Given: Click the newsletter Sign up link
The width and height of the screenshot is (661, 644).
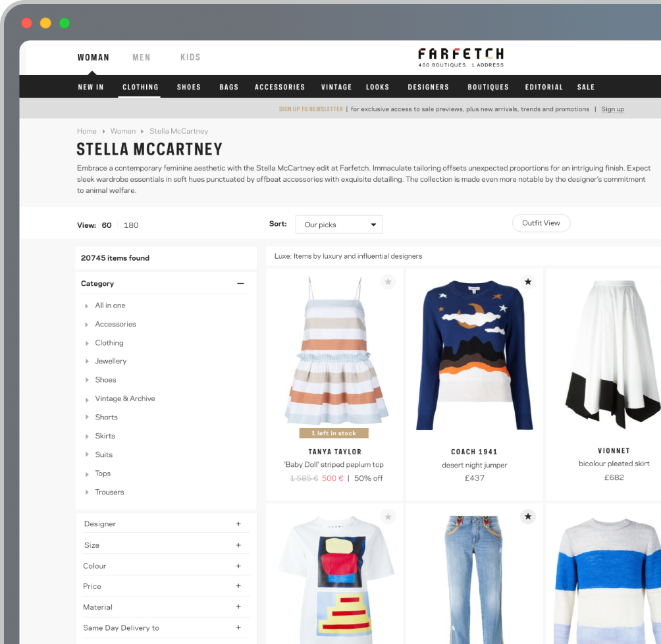Looking at the screenshot, I should pyautogui.click(x=612, y=109).
